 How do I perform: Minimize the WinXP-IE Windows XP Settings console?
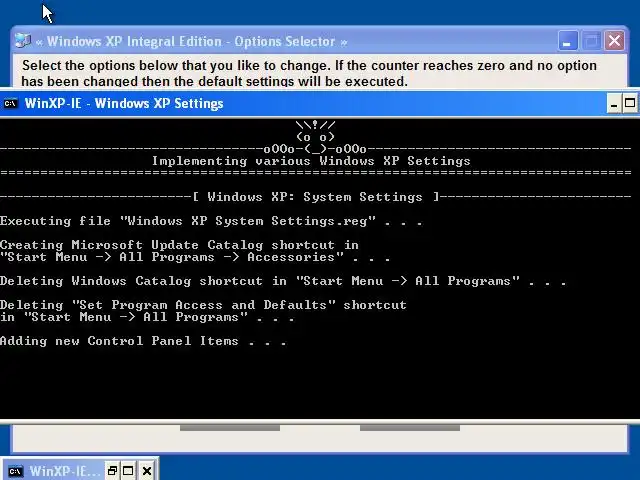tap(614, 103)
